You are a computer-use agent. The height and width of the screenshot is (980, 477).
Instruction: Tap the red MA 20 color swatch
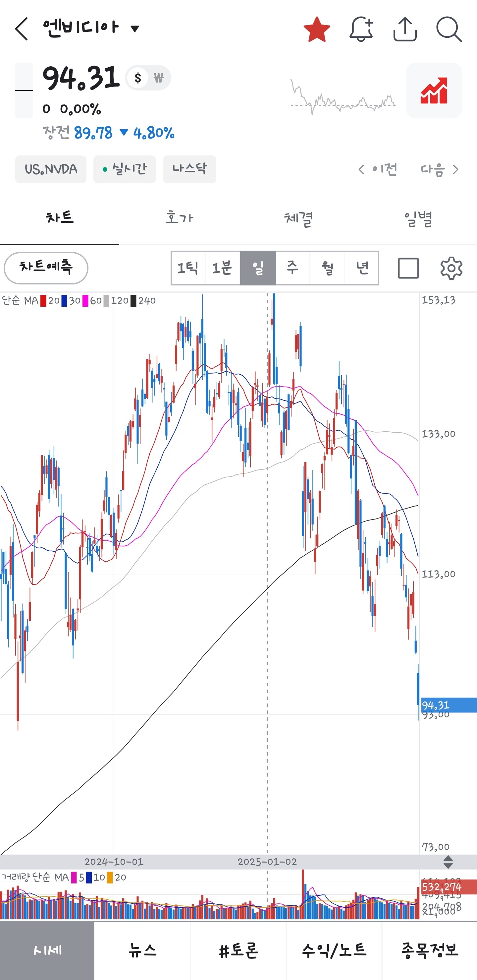43,301
